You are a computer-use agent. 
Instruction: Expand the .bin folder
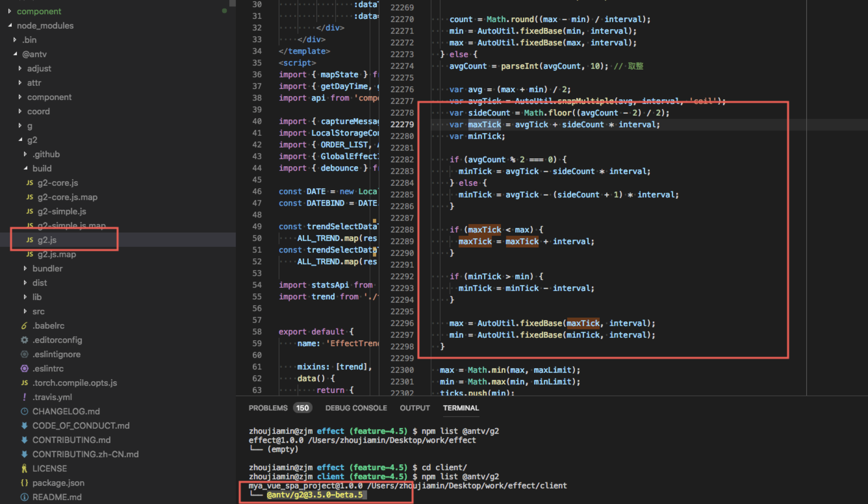15,40
